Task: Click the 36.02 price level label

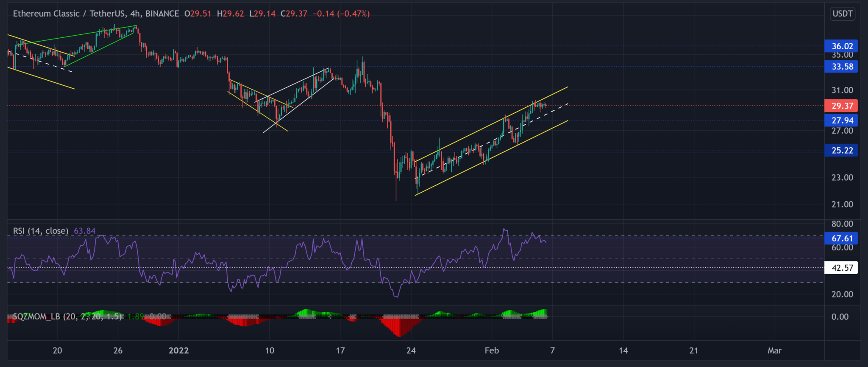Action: 841,46
